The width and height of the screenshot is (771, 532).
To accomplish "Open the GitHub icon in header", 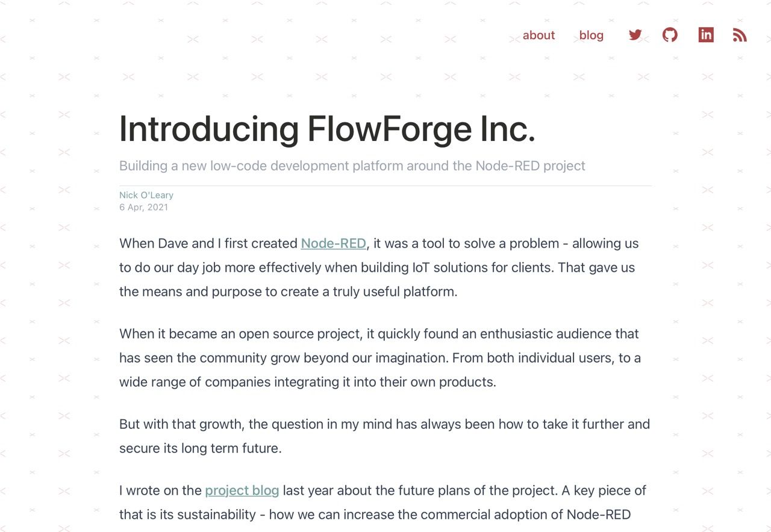I will pos(670,35).
